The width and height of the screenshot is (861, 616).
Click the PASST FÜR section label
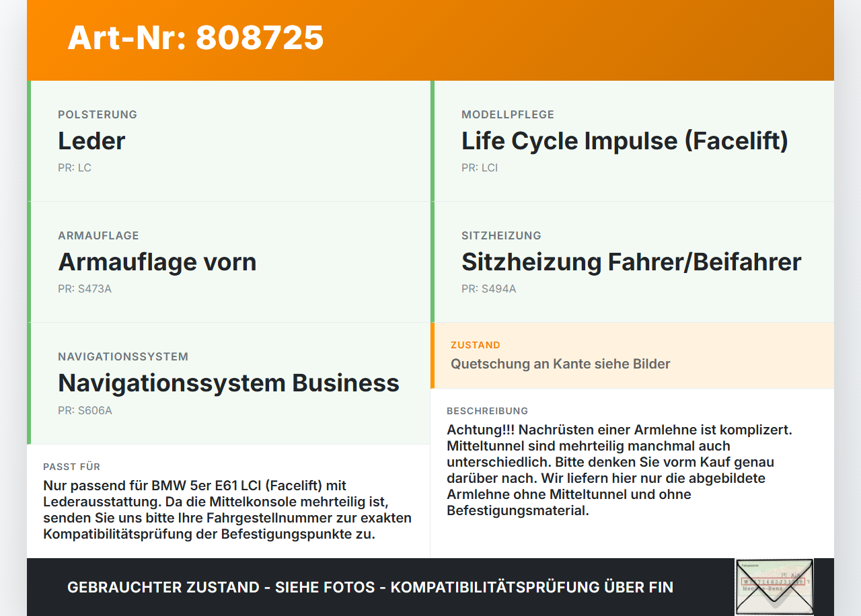(x=72, y=467)
